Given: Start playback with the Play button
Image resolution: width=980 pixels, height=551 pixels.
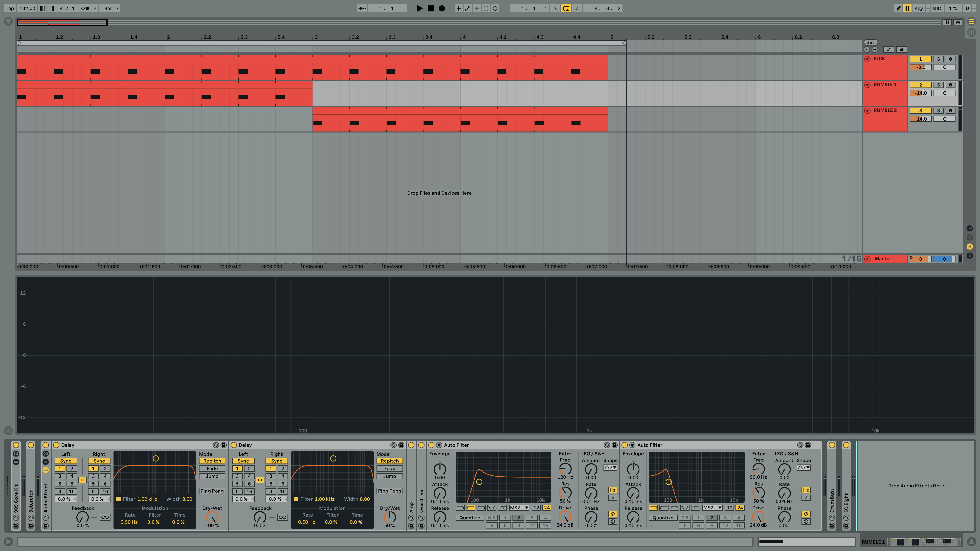Looking at the screenshot, I should tap(419, 8).
